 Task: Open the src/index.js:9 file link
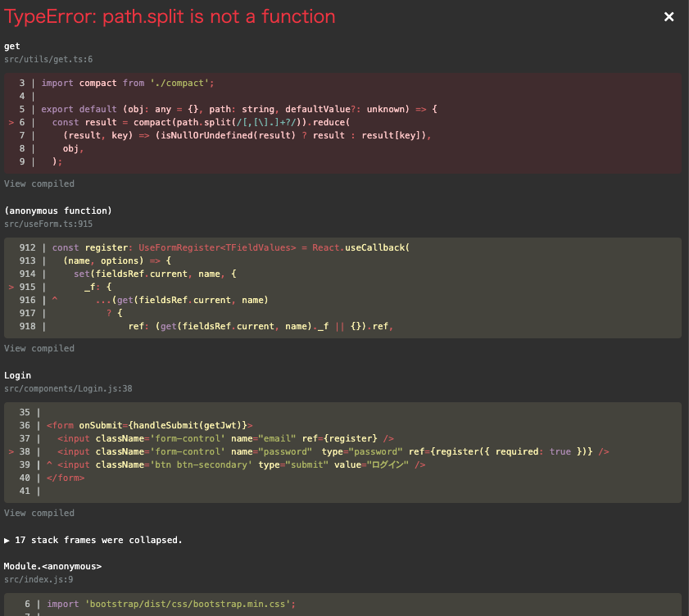pyautogui.click(x=39, y=579)
